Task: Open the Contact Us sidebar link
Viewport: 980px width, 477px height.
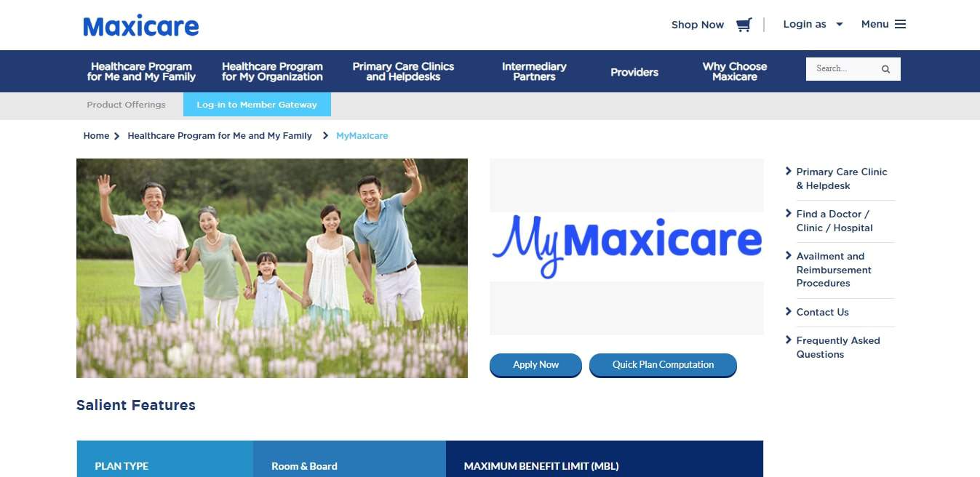Action: pyautogui.click(x=822, y=312)
